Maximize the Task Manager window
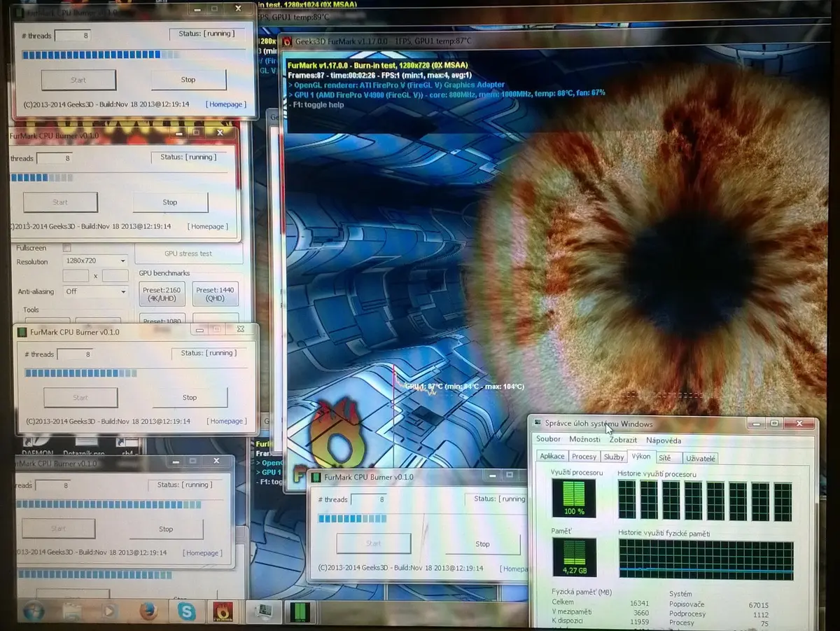Screen dimensions: 840x631 pos(774,424)
